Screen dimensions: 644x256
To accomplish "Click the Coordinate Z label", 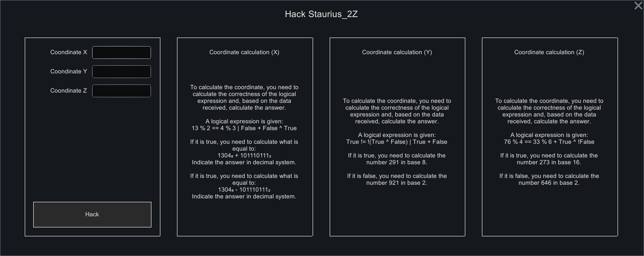I will (x=69, y=90).
